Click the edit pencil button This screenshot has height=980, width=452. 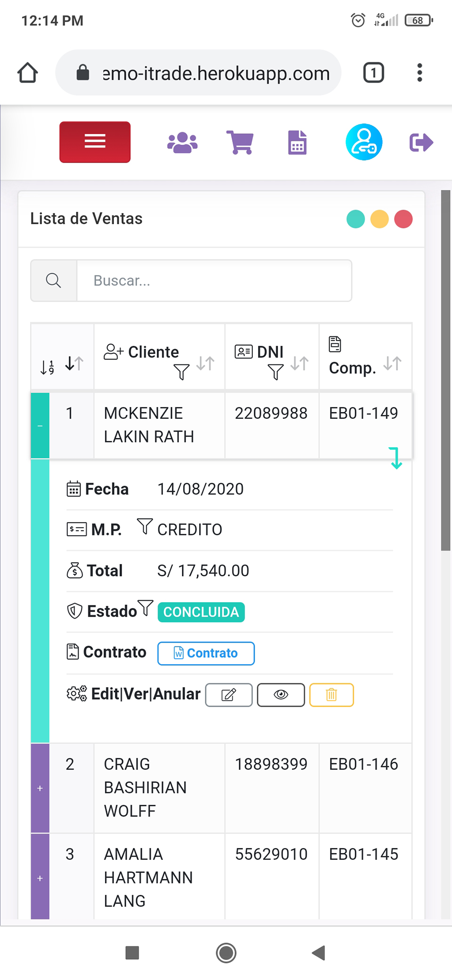[229, 695]
